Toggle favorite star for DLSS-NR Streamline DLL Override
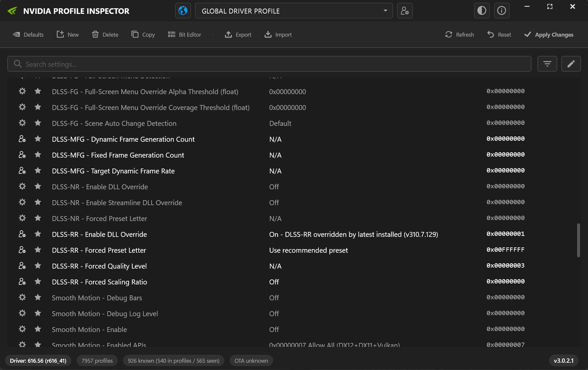 pos(38,202)
